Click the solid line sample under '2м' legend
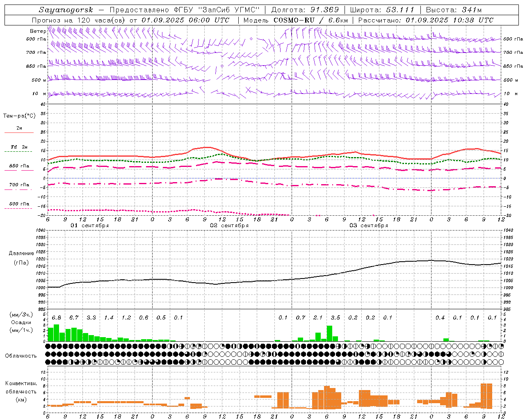Screen dimensions: 525x420 (19, 132)
